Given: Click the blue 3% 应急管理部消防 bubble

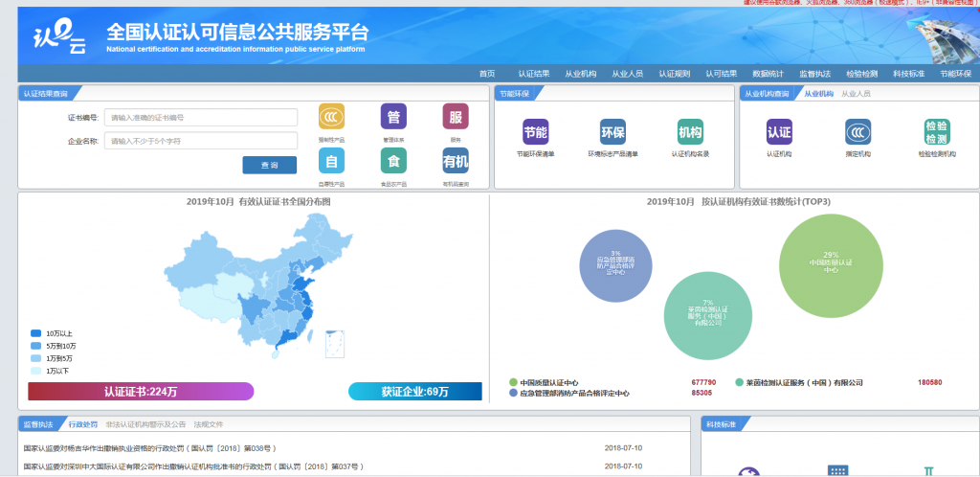Looking at the screenshot, I should point(615,265).
